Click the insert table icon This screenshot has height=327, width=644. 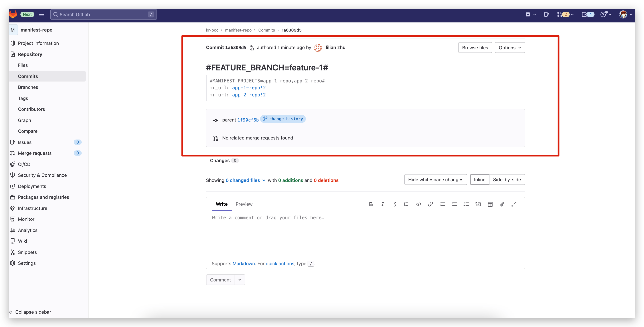pos(490,204)
